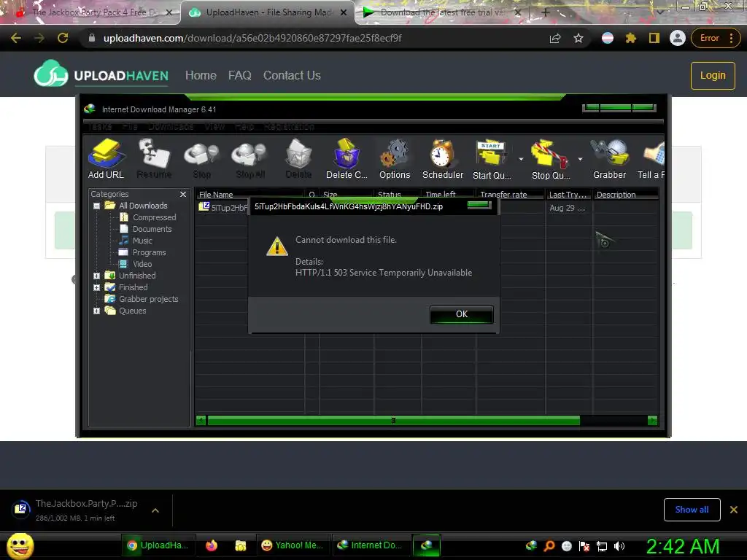Click the Resume toolbar icon
The height and width of the screenshot is (560, 747).
click(154, 158)
